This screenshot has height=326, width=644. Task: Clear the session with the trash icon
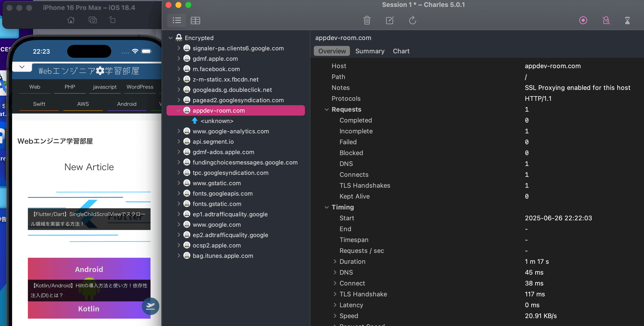pyautogui.click(x=367, y=20)
